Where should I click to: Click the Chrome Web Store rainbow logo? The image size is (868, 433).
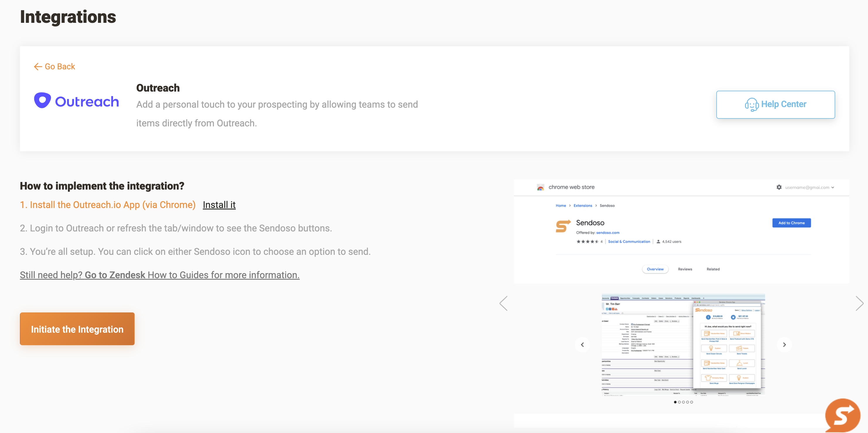tap(540, 187)
